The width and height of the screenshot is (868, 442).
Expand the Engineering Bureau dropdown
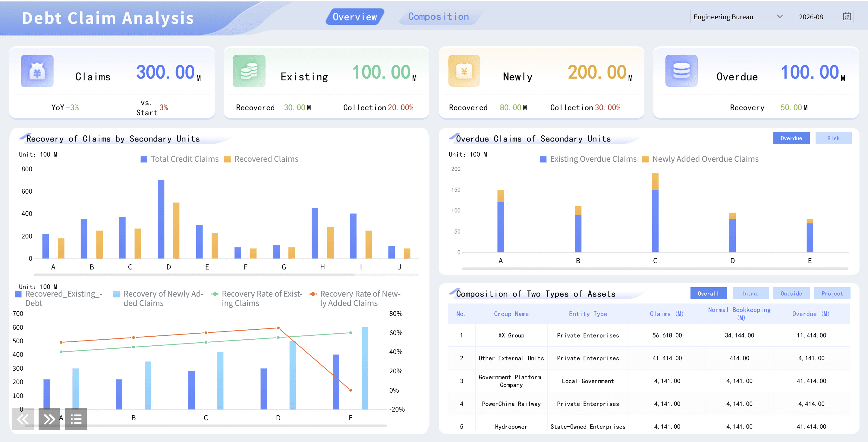(x=738, y=17)
